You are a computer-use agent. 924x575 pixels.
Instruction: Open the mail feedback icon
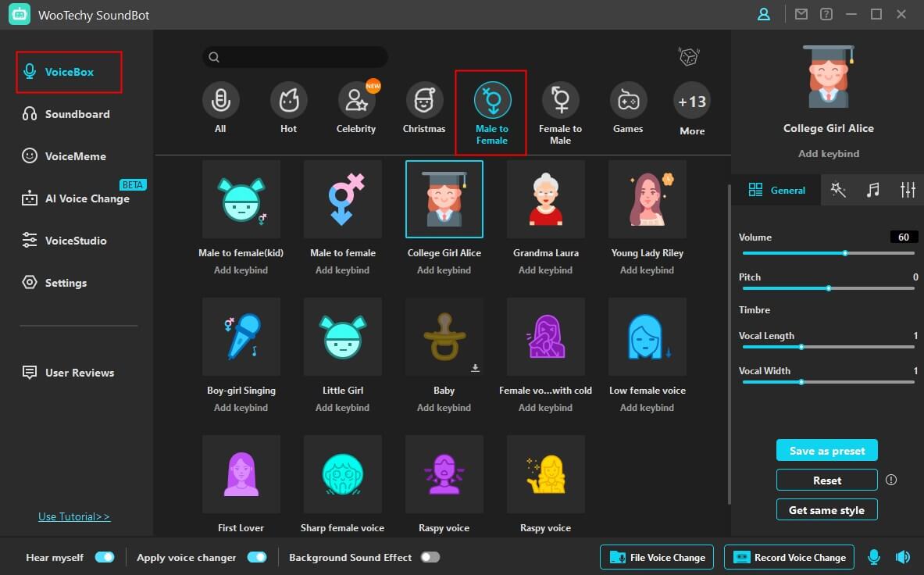click(x=801, y=14)
